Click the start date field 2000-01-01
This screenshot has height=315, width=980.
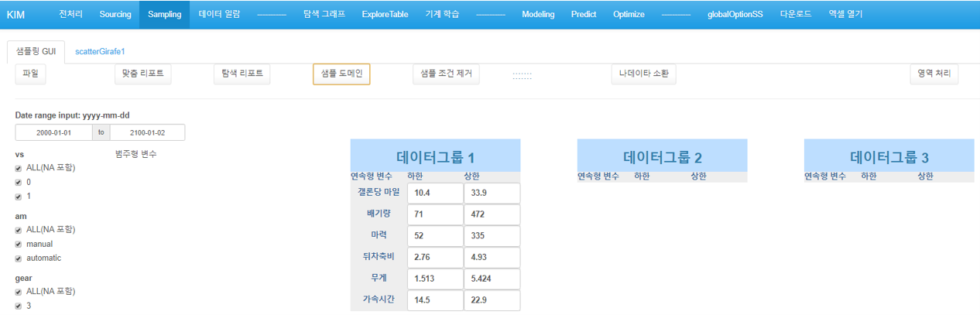[x=54, y=133]
